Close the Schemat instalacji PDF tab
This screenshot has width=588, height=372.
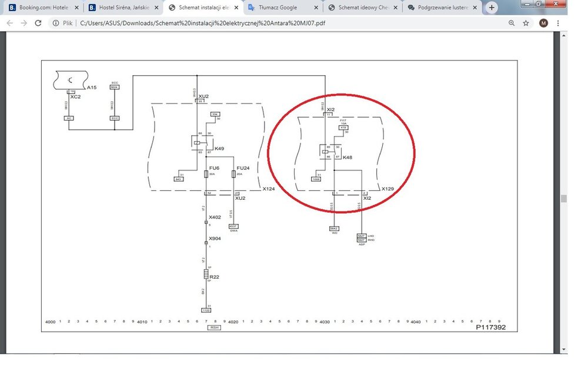click(236, 8)
